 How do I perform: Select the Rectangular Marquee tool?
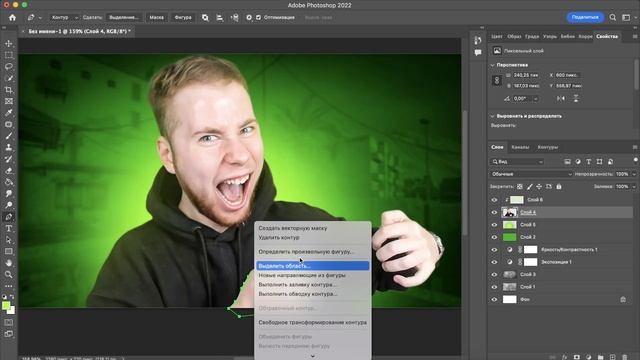(9, 55)
